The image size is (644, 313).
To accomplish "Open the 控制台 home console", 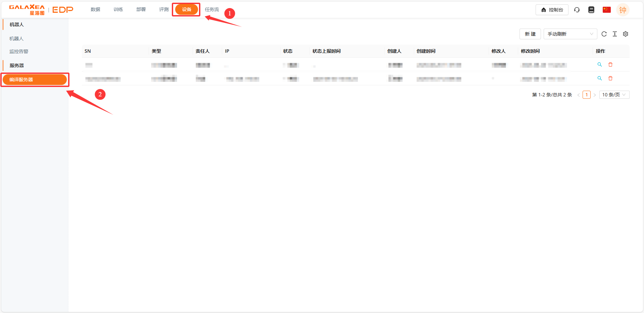I will [552, 10].
